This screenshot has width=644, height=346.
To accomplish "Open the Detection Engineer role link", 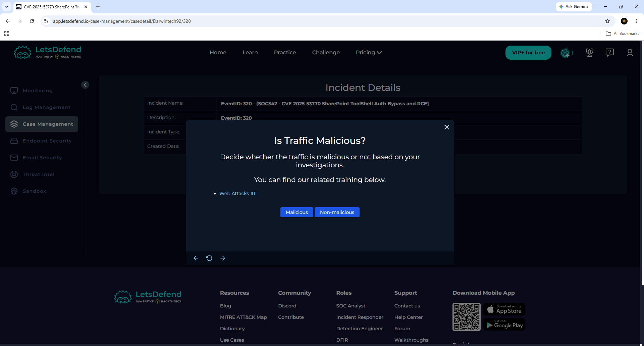I will pos(360,329).
